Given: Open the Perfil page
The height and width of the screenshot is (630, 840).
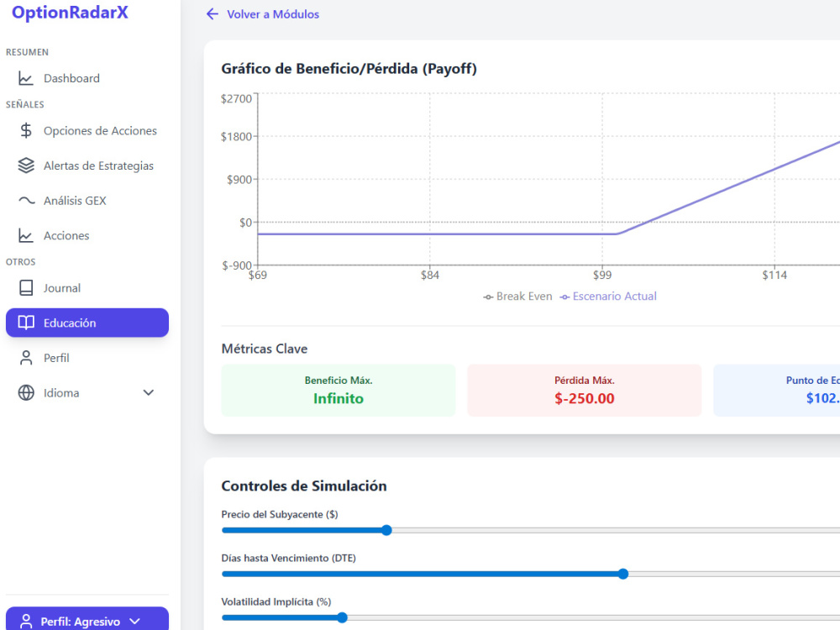Looking at the screenshot, I should [87, 358].
